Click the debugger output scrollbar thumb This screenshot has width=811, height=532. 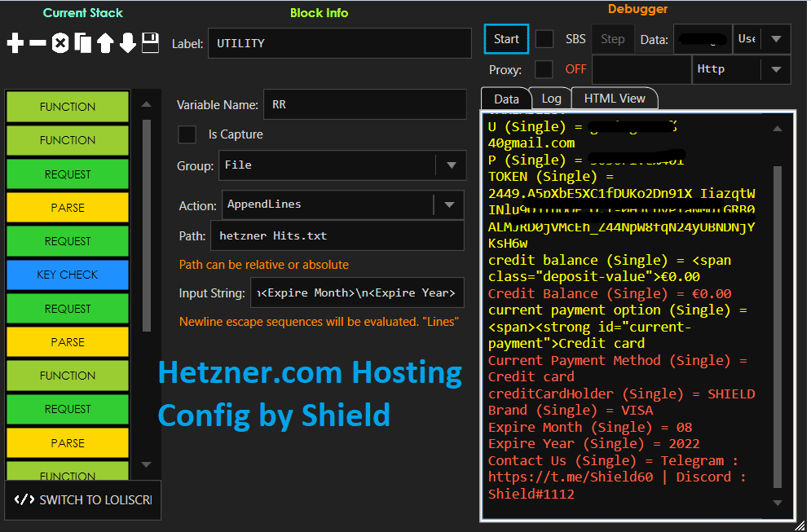click(778, 327)
